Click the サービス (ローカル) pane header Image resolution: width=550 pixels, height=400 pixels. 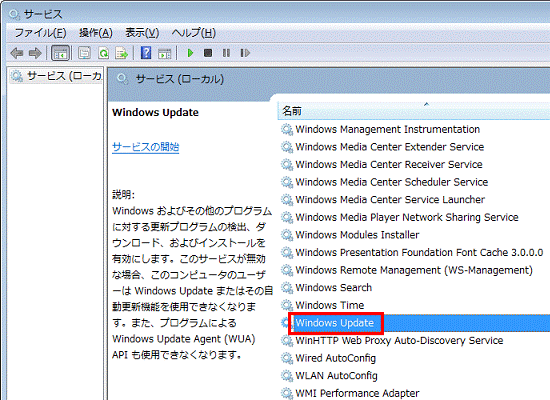click(180, 79)
